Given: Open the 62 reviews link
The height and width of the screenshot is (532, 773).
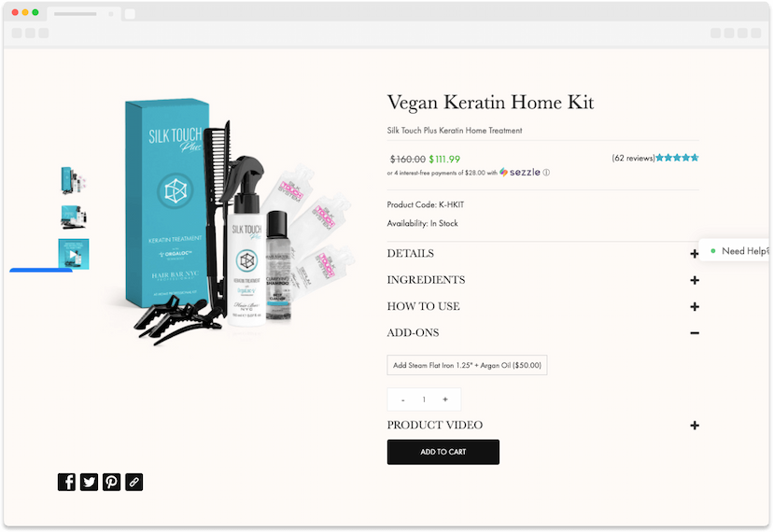Looking at the screenshot, I should tap(633, 158).
